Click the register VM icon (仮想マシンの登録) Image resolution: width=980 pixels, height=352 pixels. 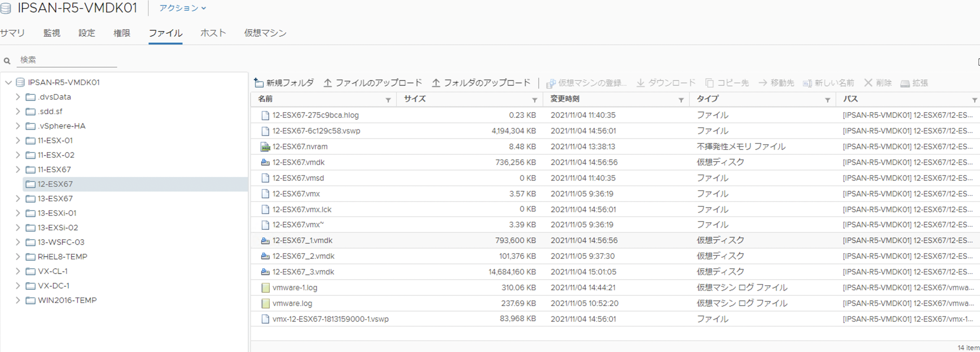coord(551,83)
